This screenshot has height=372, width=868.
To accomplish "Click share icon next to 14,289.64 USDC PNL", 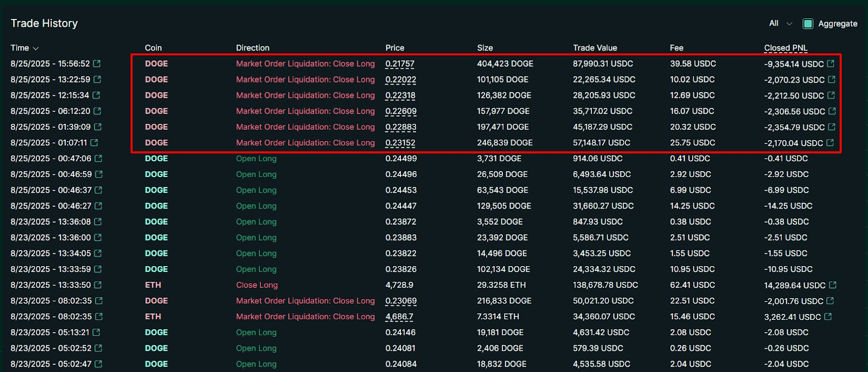I will [833, 285].
